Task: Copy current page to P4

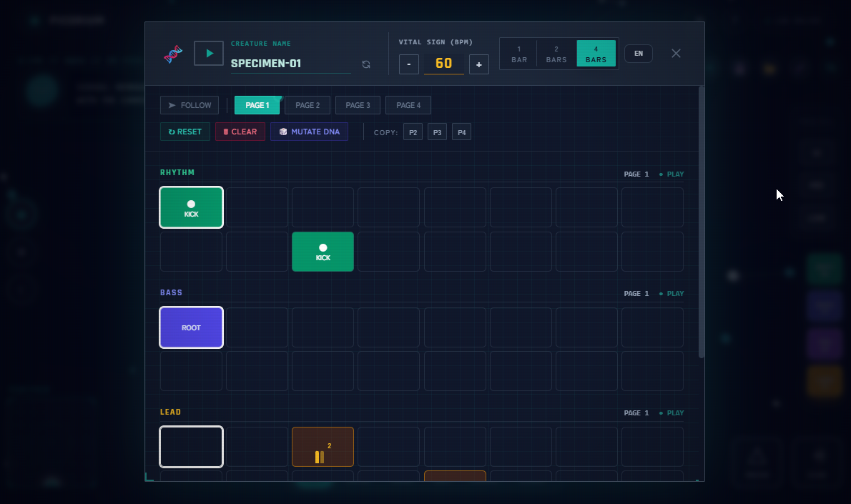Action: pos(461,132)
